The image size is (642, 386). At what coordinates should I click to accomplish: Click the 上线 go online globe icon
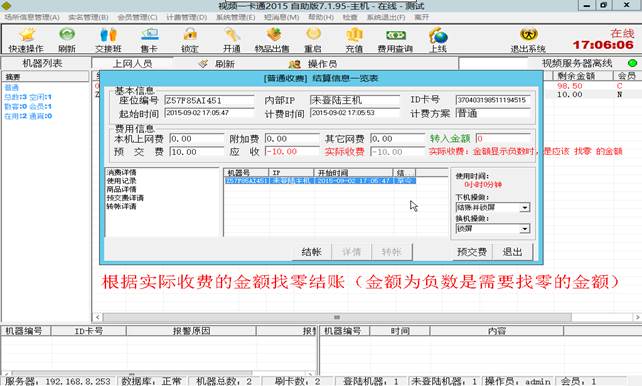tap(438, 40)
